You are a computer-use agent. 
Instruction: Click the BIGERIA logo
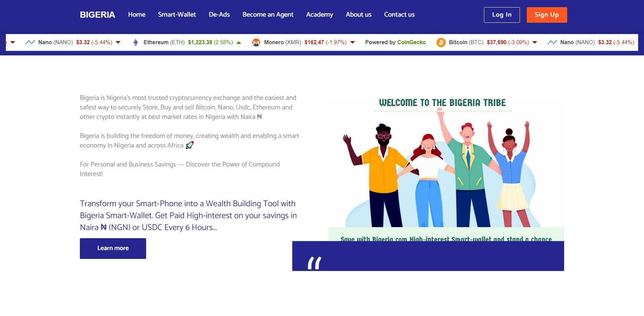[x=97, y=15]
